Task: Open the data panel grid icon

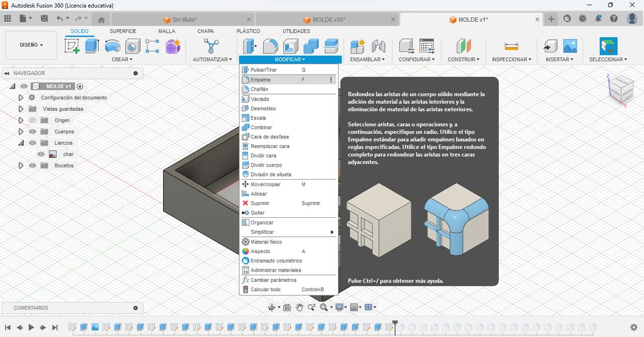Action: (8, 19)
